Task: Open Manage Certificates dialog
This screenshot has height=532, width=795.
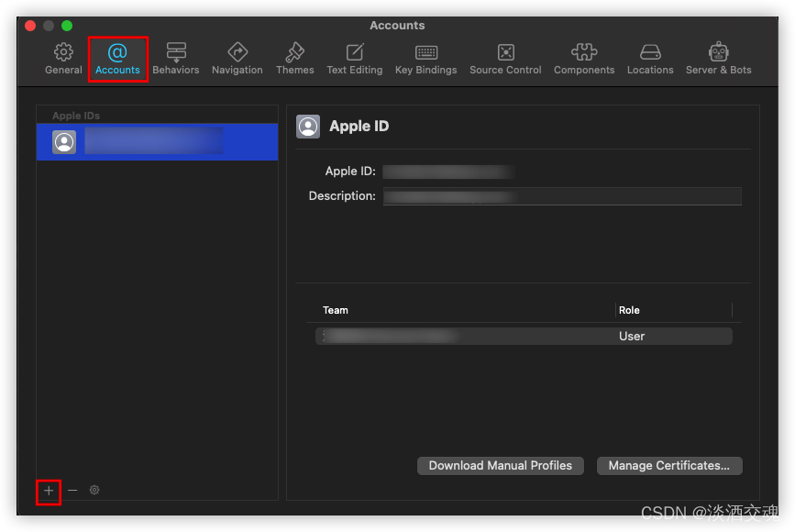Action: point(669,466)
